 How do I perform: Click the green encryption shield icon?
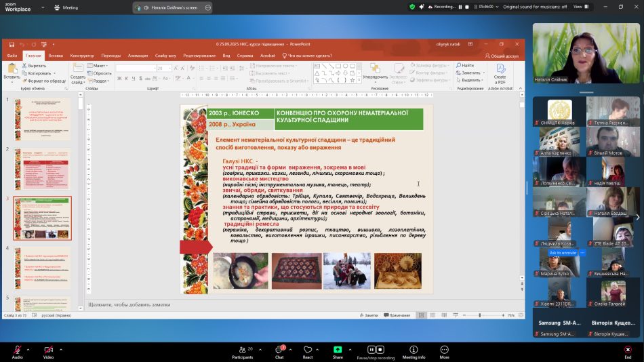[x=413, y=7]
